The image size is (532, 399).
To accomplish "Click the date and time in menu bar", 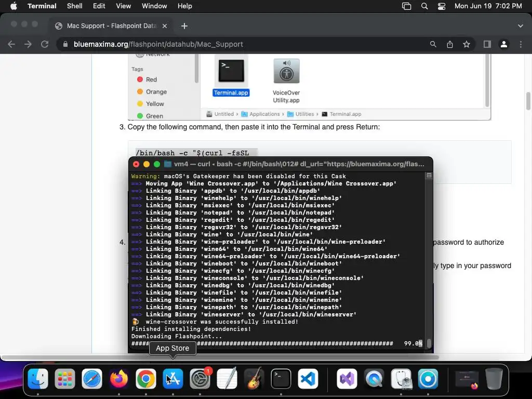I will coord(488,6).
